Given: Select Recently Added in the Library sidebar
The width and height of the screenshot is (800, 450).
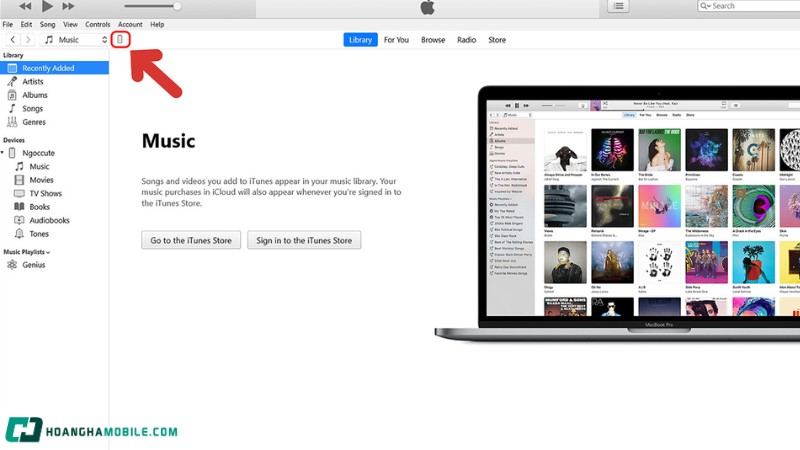Looking at the screenshot, I should click(x=54, y=68).
